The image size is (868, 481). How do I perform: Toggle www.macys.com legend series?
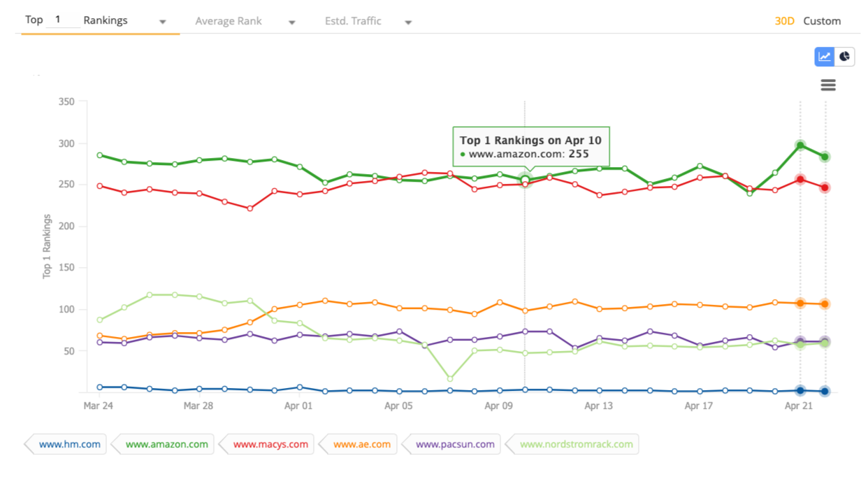(266, 444)
